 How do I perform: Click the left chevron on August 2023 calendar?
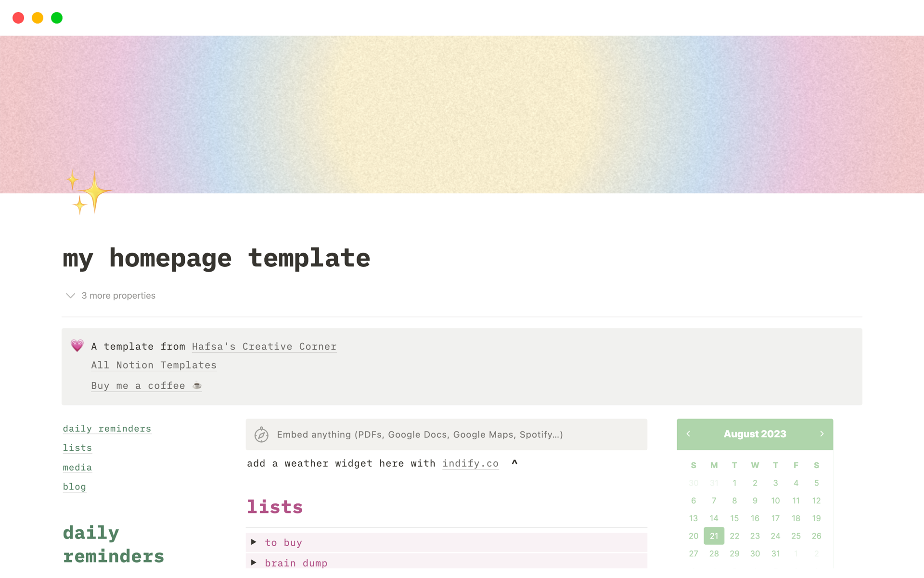(689, 433)
